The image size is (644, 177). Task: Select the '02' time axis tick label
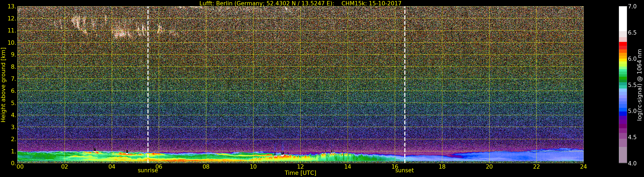(x=65, y=166)
